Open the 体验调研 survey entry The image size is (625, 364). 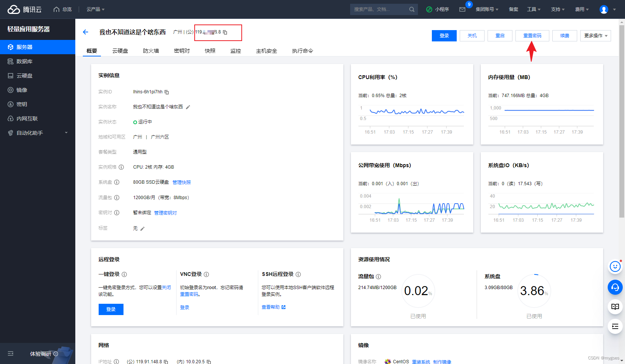click(44, 354)
